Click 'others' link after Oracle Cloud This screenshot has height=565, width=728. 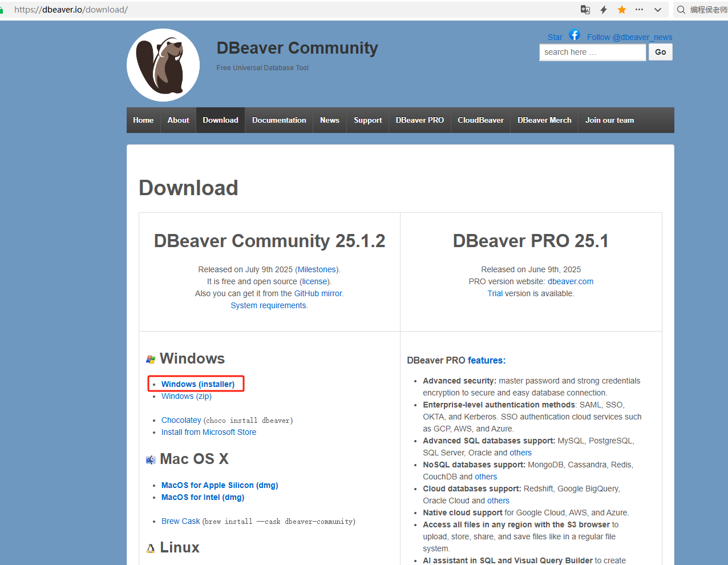498,501
